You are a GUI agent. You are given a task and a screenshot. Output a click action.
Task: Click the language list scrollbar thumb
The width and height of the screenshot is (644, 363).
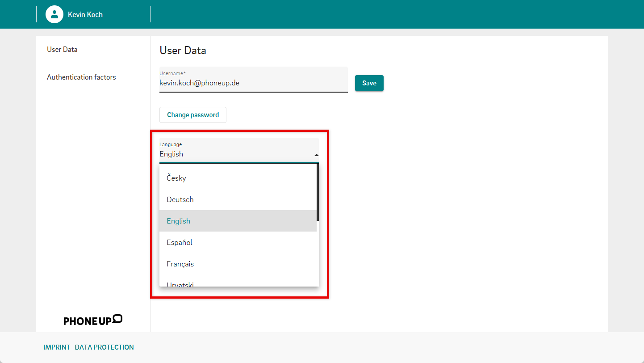(x=318, y=192)
